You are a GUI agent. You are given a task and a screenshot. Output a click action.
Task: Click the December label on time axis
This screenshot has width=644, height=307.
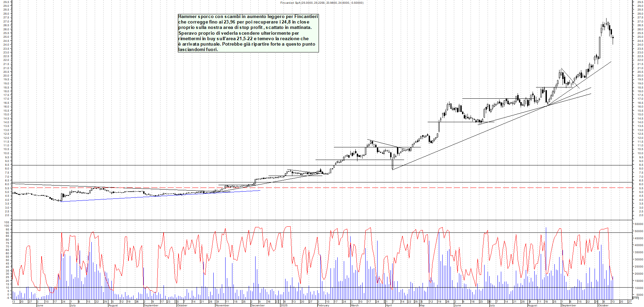[x=257, y=305]
